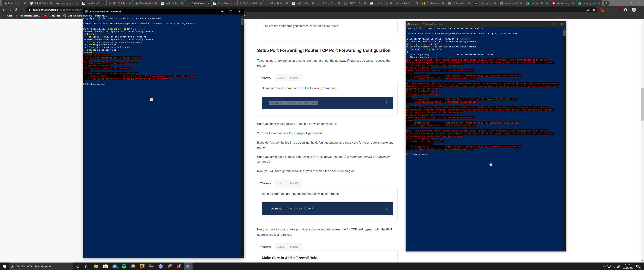Open Microsoft Store from taskbar
Image resolution: width=644 pixels, height=270 pixels.
(106, 266)
